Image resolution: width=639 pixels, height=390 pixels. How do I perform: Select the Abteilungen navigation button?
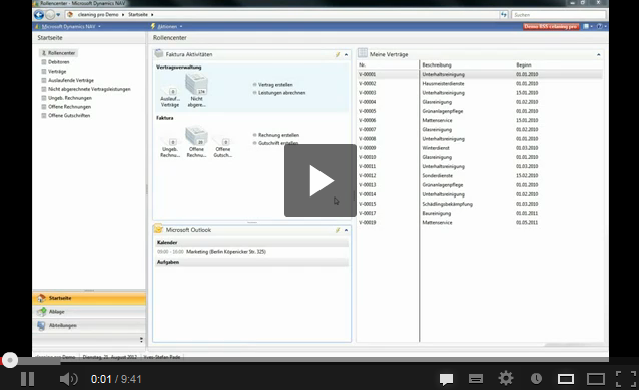coord(89,325)
